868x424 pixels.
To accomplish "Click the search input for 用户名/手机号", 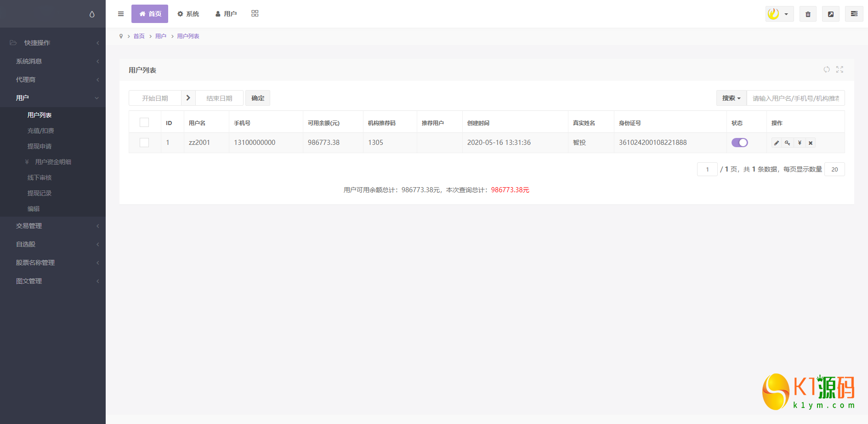I will (x=795, y=98).
